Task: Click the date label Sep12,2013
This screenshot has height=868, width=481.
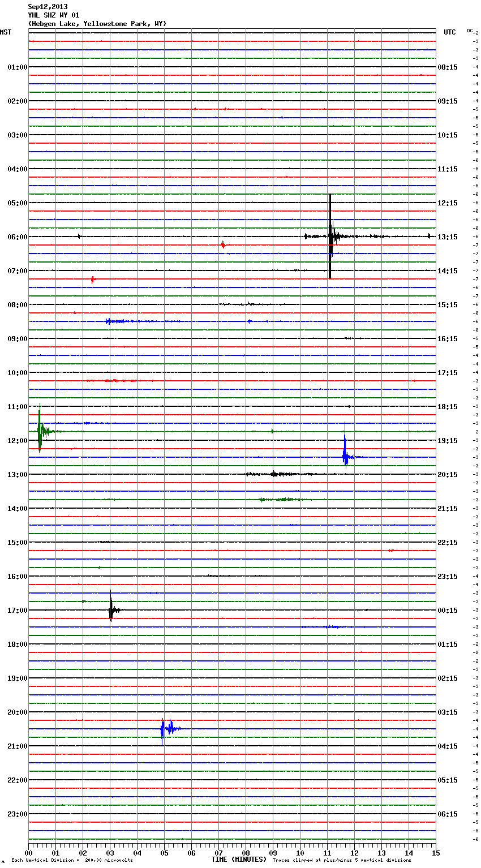Action: (48, 7)
